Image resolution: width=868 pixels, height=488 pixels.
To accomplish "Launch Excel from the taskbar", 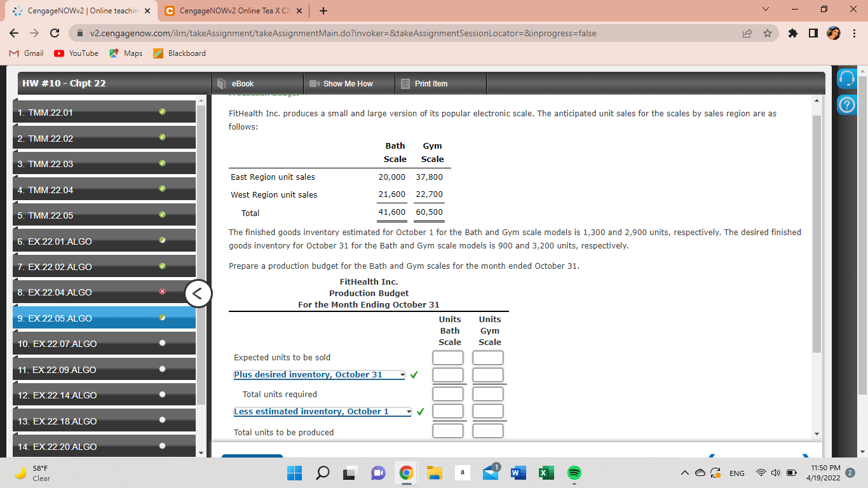I will tap(545, 473).
